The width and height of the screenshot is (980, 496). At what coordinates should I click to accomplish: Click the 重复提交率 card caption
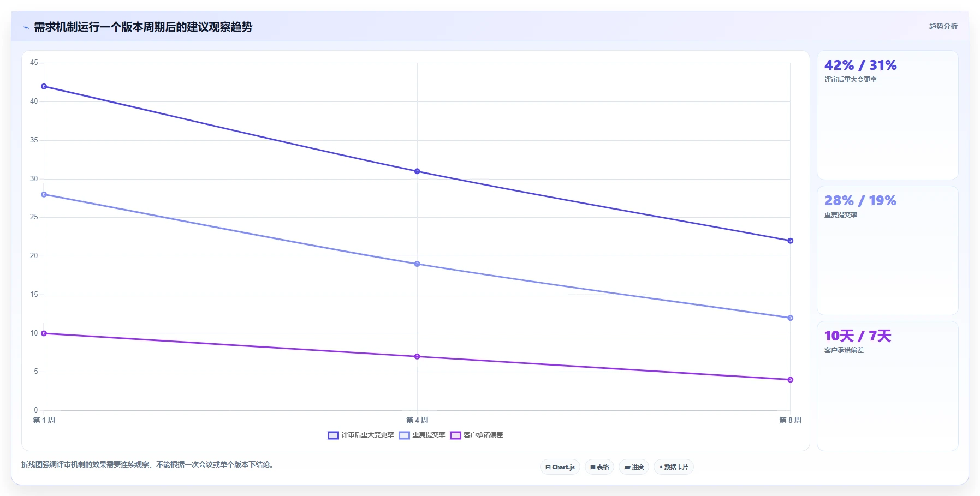(x=841, y=215)
